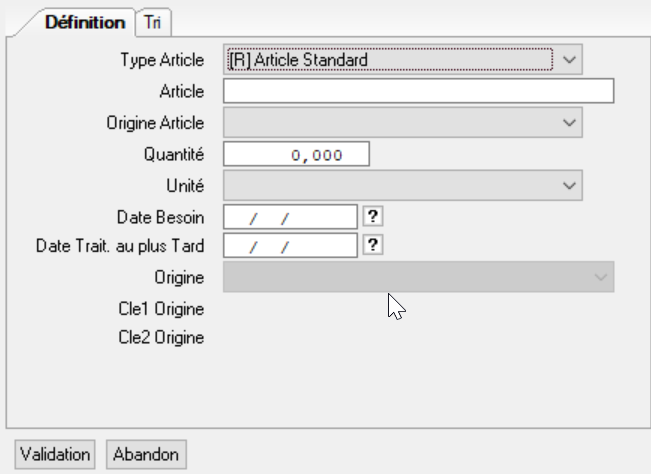651x474 pixels.
Task: Cancel with the Abandon button
Action: tap(146, 454)
